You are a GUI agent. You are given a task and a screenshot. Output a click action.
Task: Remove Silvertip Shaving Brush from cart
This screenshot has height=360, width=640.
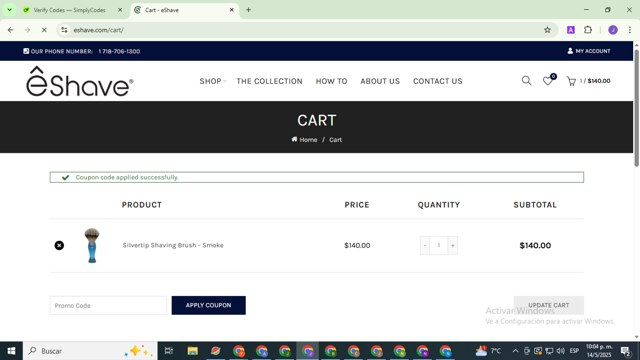point(59,245)
